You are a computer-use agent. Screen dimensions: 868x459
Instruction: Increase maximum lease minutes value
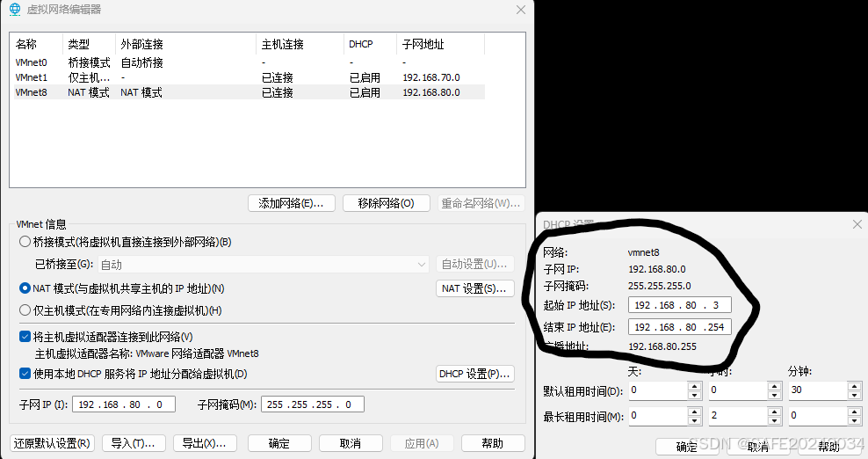[x=855, y=412]
